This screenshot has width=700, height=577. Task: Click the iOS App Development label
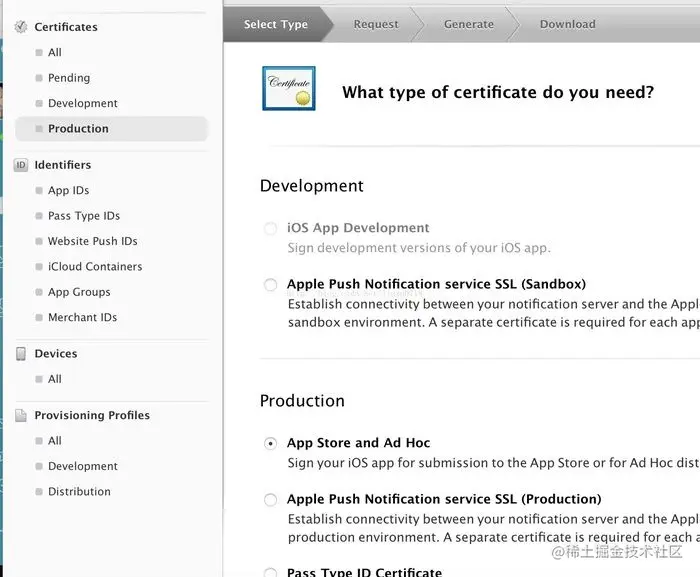coord(358,228)
